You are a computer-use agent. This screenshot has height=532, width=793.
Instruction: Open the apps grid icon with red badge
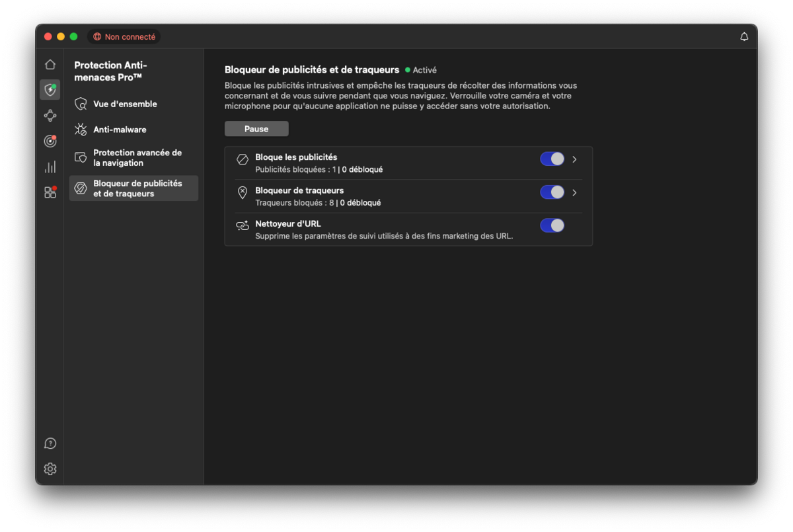[50, 192]
